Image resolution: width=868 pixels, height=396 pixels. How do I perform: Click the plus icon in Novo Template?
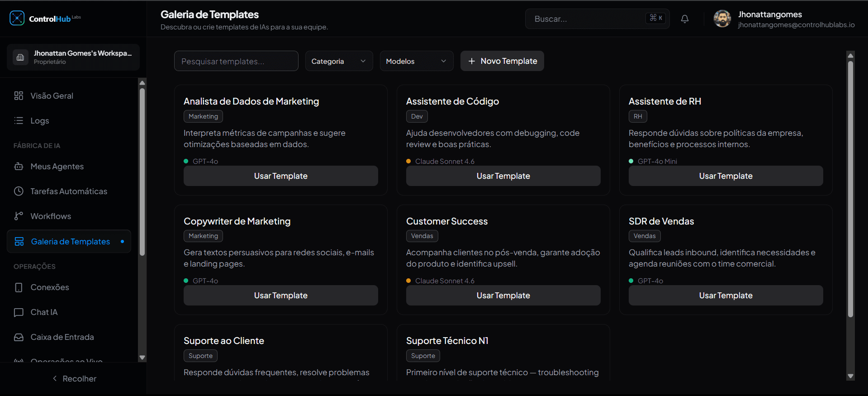click(471, 61)
